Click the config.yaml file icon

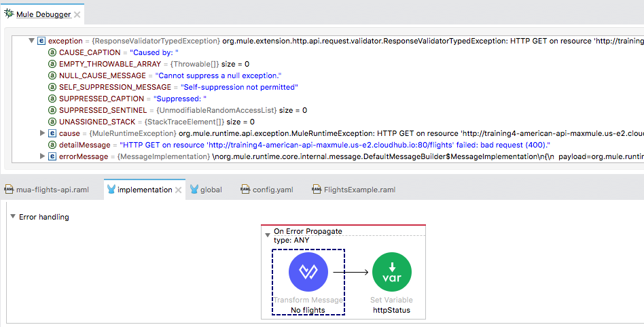point(245,189)
